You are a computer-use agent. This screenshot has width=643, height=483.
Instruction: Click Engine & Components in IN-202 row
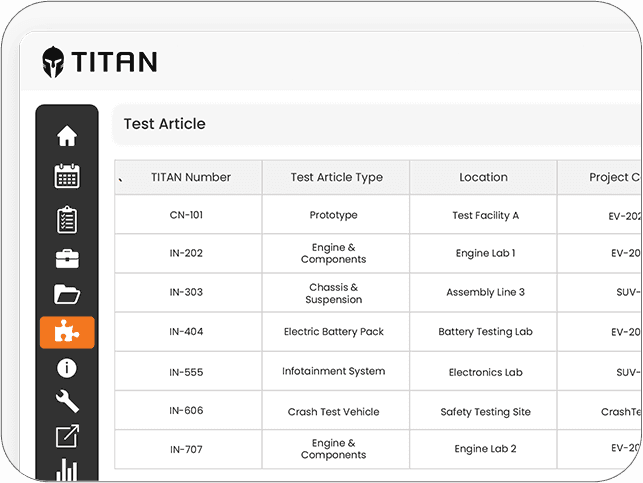tap(336, 253)
